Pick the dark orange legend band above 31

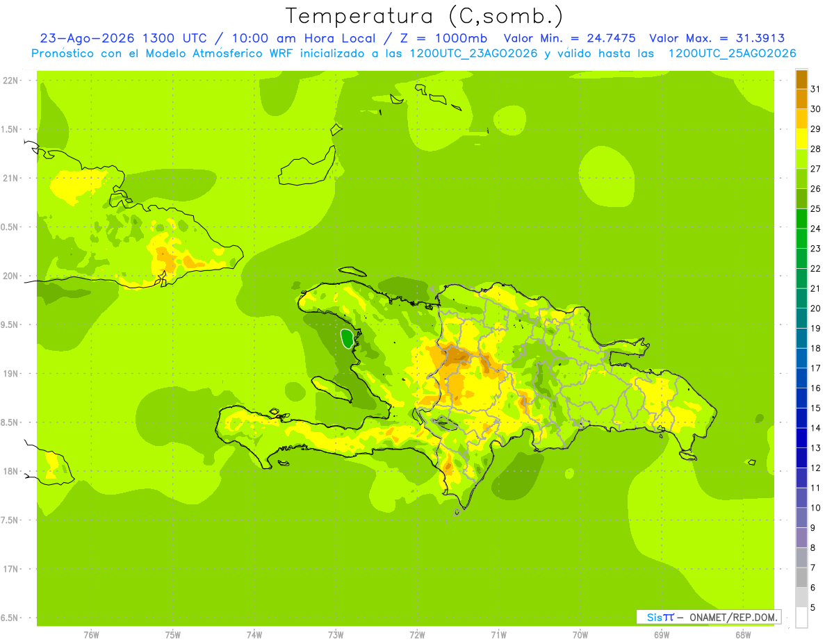[801, 79]
